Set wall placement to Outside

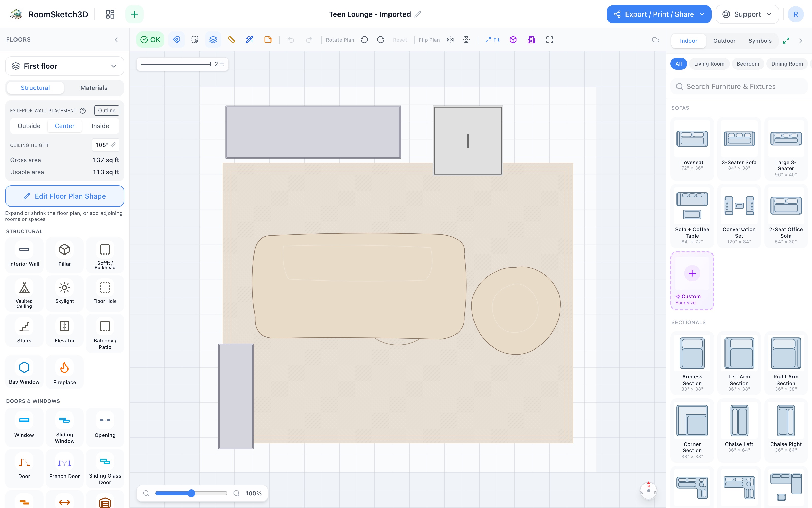pyautogui.click(x=29, y=126)
